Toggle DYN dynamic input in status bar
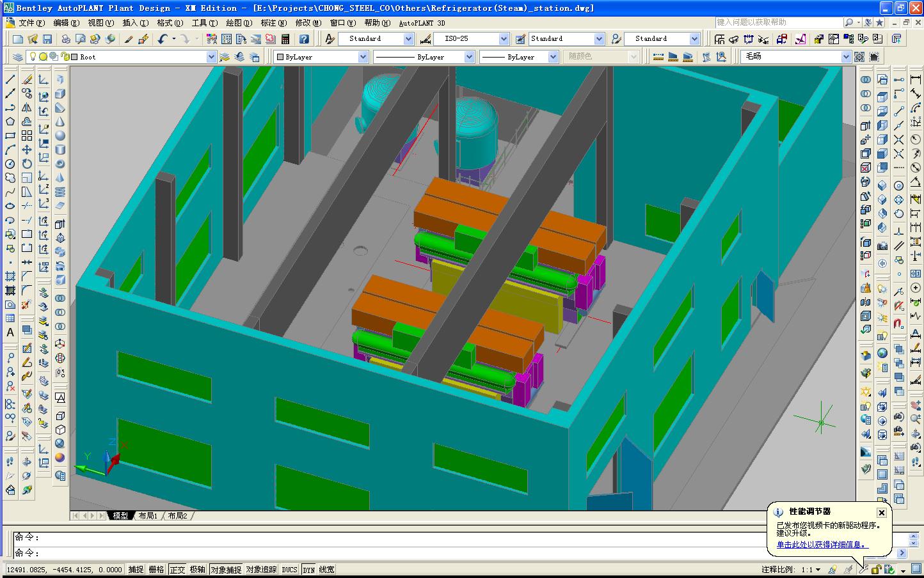Viewport: 924px width, 578px height. point(309,570)
